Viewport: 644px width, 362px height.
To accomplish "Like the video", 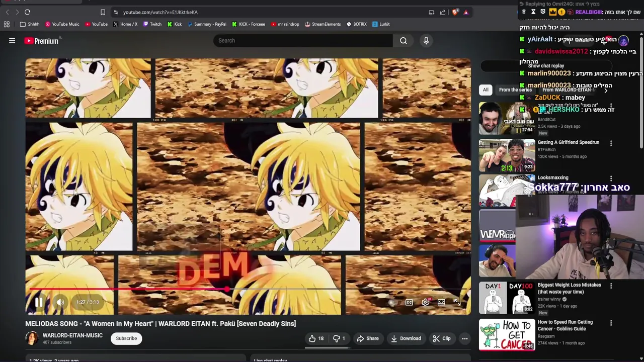I will point(316,338).
